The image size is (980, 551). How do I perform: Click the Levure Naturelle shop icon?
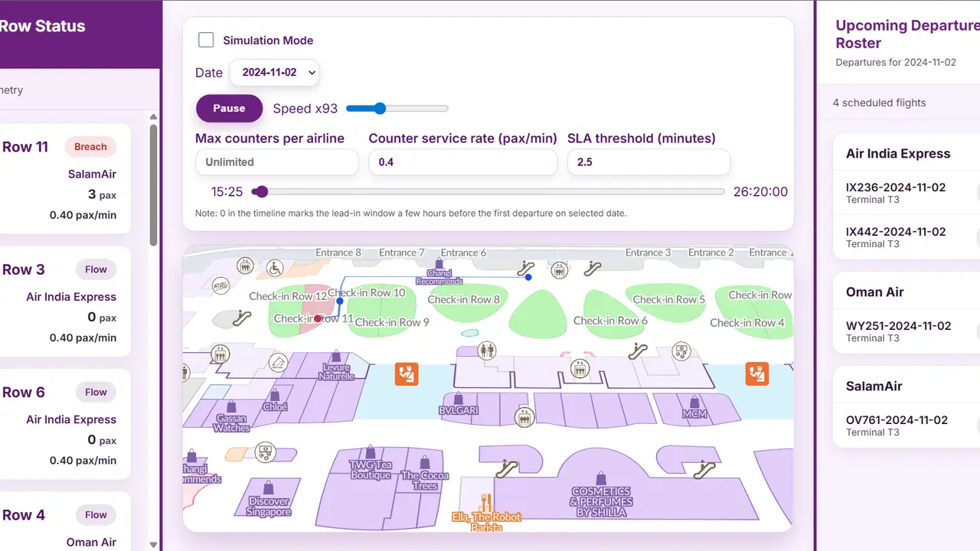click(x=336, y=357)
